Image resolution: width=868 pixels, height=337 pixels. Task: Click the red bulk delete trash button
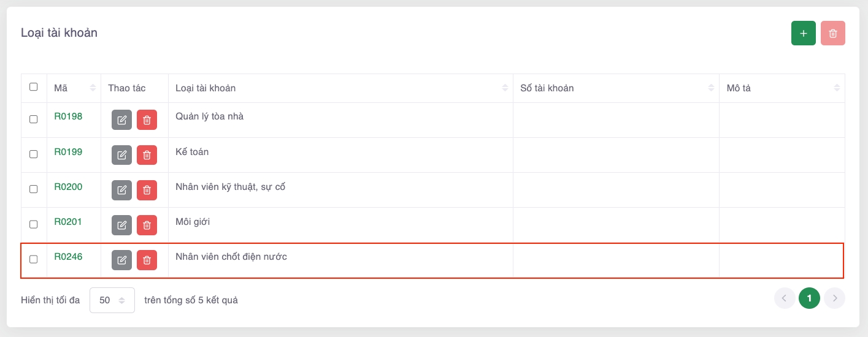coord(832,33)
